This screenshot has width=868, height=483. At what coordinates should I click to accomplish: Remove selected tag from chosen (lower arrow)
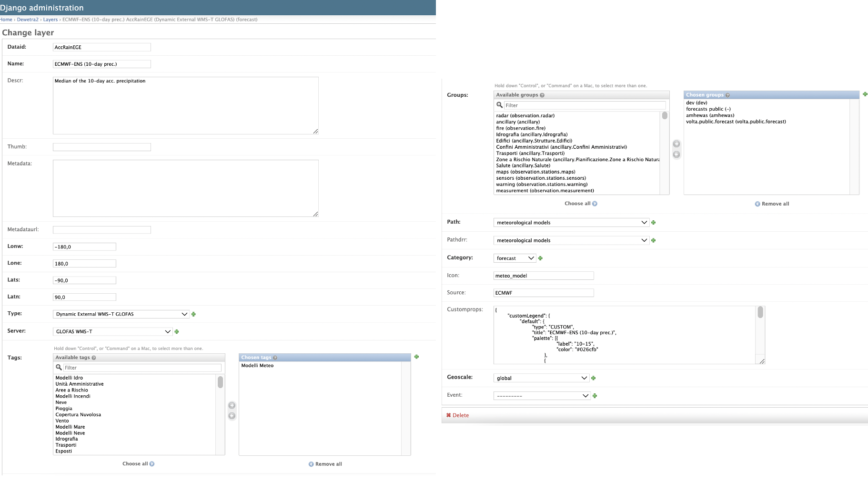[x=232, y=416]
